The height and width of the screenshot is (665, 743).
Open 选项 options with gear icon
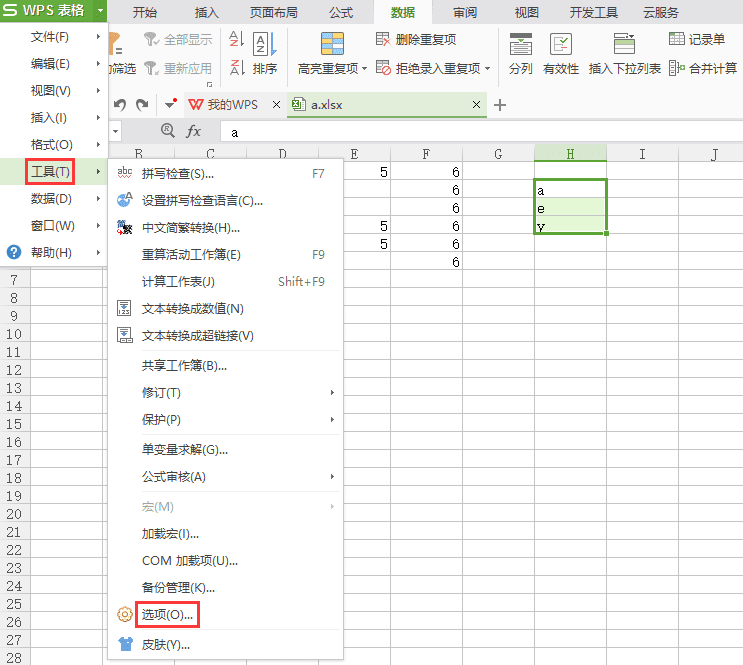pyautogui.click(x=225, y=615)
